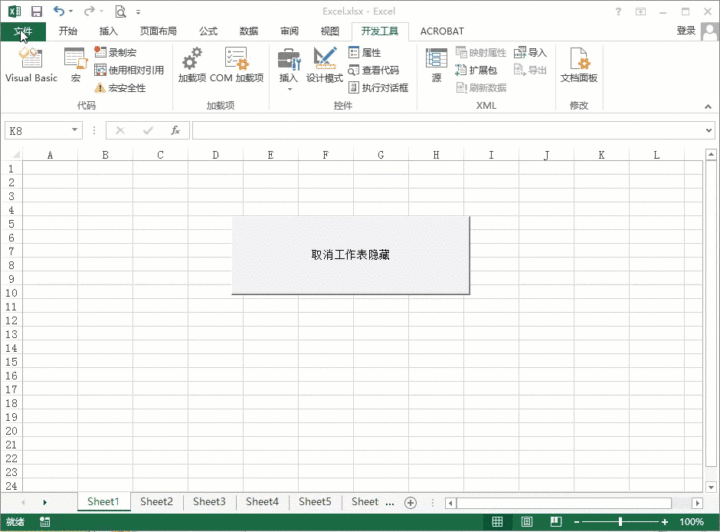The width and height of the screenshot is (720, 532).
Task: Toggle Design Mode (设计模式)
Action: pos(325,65)
